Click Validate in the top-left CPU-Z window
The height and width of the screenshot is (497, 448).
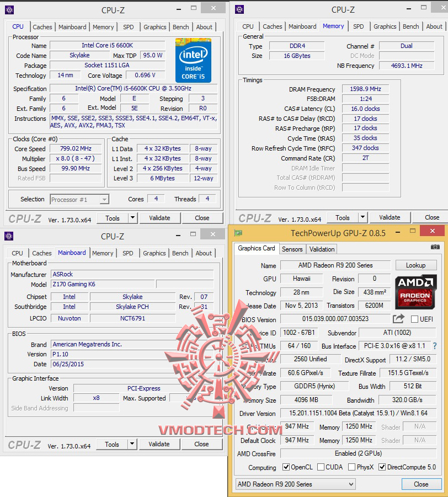coord(159,218)
